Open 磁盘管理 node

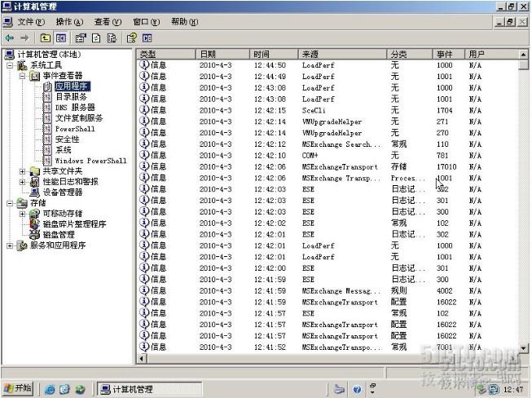pos(59,235)
